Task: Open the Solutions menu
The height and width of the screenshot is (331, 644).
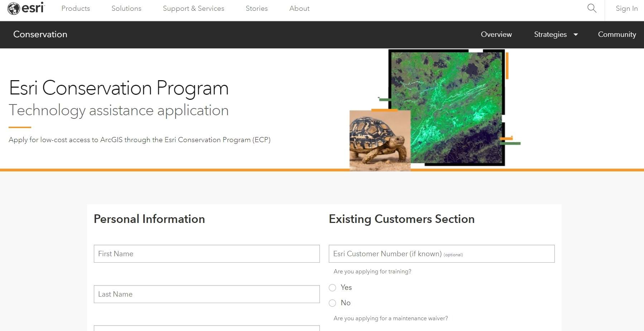Action: pos(126,8)
